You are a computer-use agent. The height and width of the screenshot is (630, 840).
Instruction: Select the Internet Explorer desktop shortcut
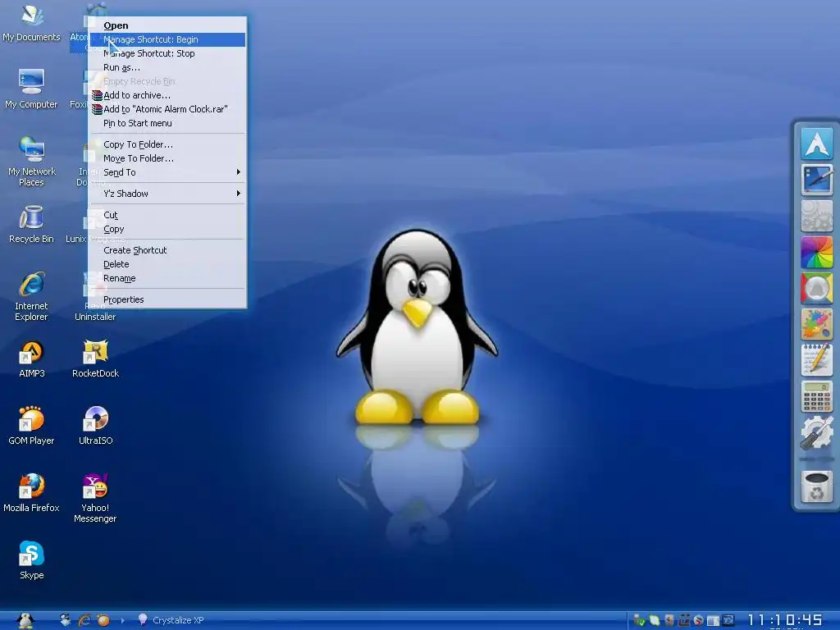point(31,296)
